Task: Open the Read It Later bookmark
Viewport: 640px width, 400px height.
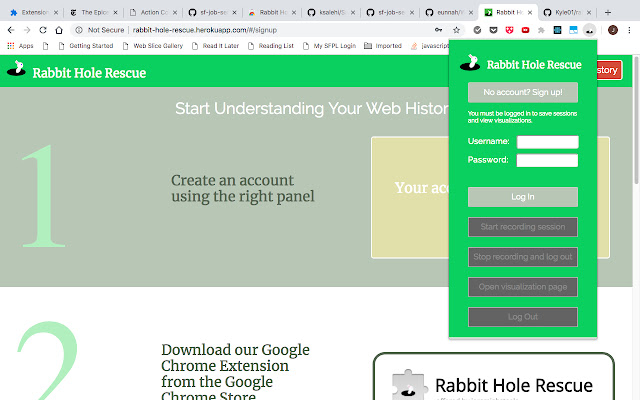Action: (x=215, y=46)
